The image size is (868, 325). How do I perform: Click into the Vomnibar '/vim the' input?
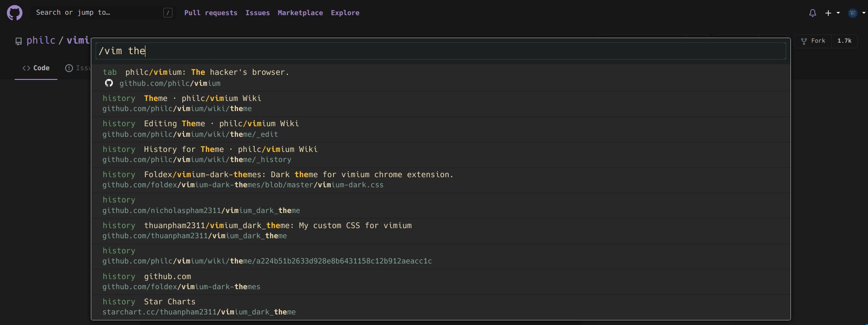coord(440,51)
